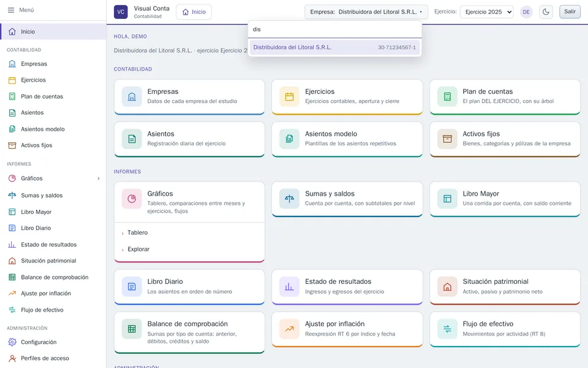Click the Libro Mayor table sidebar icon
Image resolution: width=588 pixels, height=368 pixels.
pyautogui.click(x=12, y=212)
